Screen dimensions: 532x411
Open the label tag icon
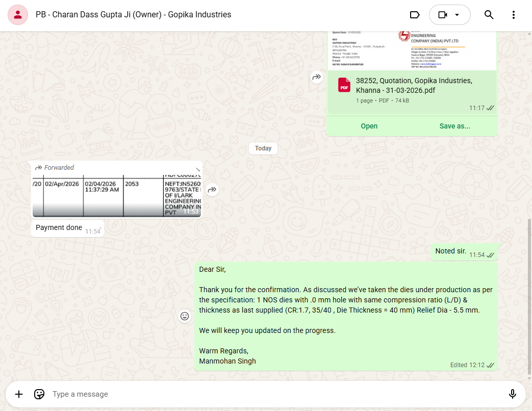(415, 15)
